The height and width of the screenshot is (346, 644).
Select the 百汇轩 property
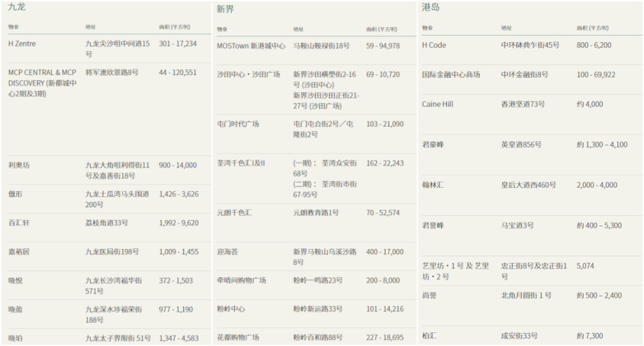(x=19, y=223)
